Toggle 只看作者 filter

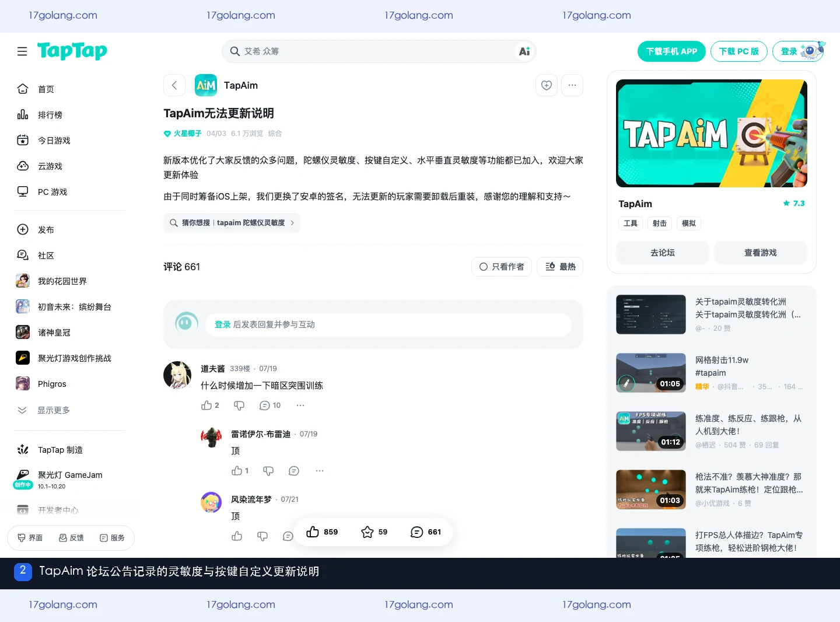click(x=502, y=267)
